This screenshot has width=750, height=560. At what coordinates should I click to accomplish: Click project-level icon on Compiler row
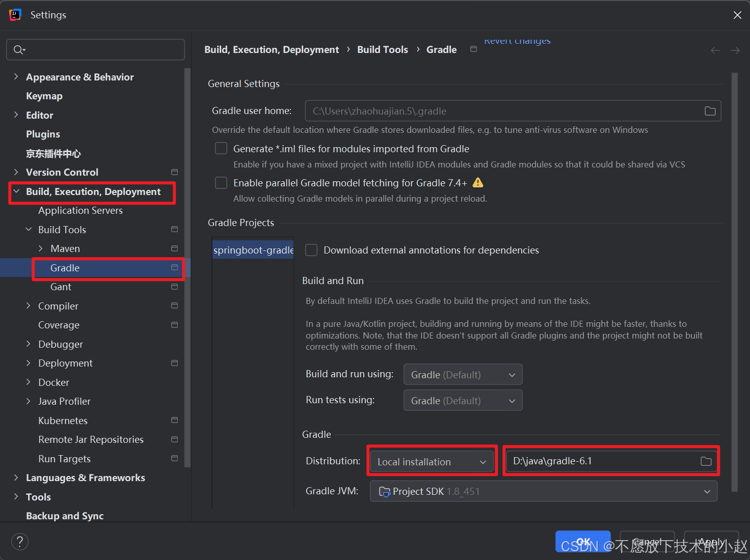pyautogui.click(x=174, y=306)
